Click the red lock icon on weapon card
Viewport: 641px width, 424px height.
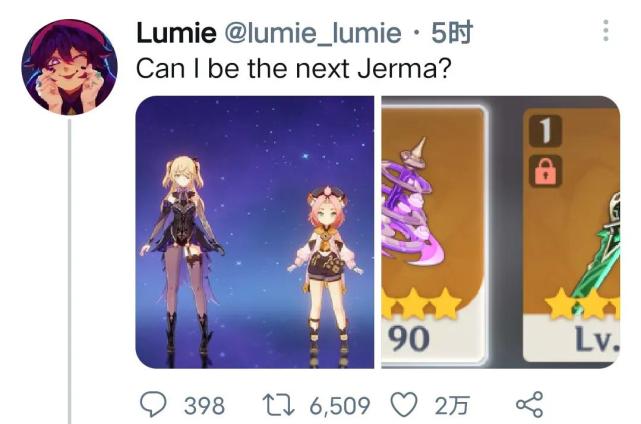[546, 171]
